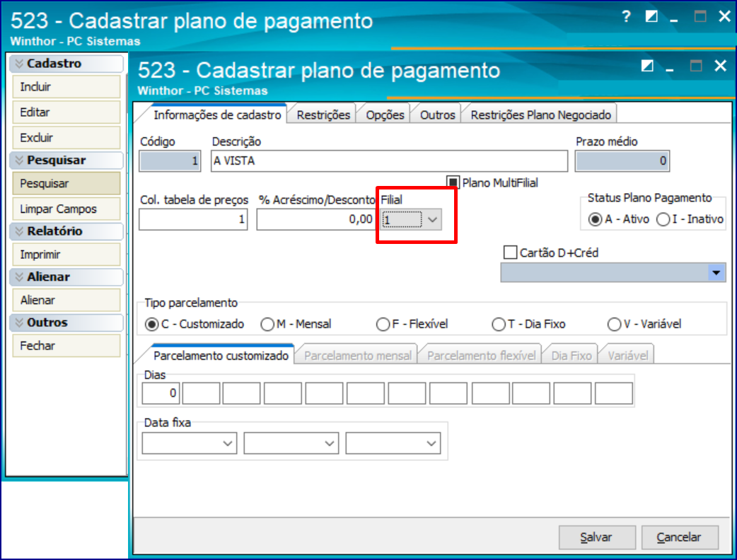This screenshot has height=560, width=737.
Task: Choose V - Variável parcelamento
Action: [614, 324]
